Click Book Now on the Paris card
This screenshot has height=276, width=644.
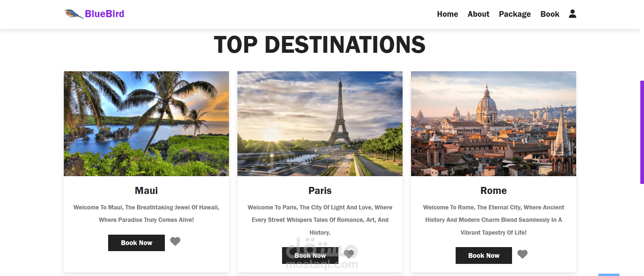[310, 255]
